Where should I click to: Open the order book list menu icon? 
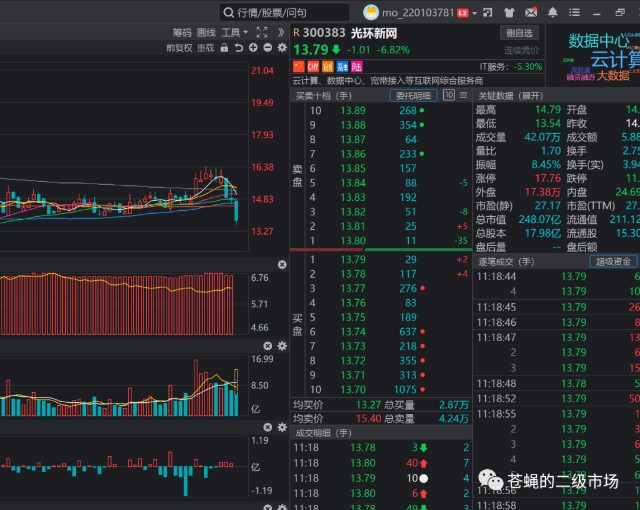[x=464, y=95]
